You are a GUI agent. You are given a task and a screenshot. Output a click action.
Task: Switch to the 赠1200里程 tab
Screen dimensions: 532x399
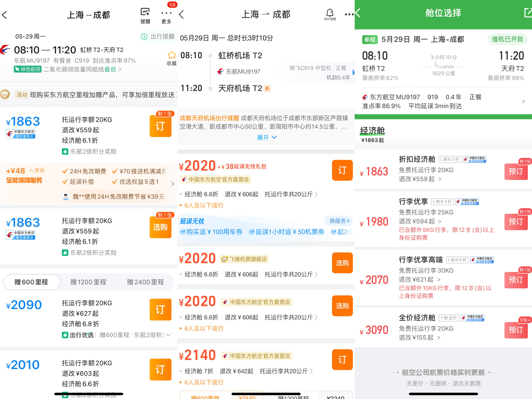point(88,282)
